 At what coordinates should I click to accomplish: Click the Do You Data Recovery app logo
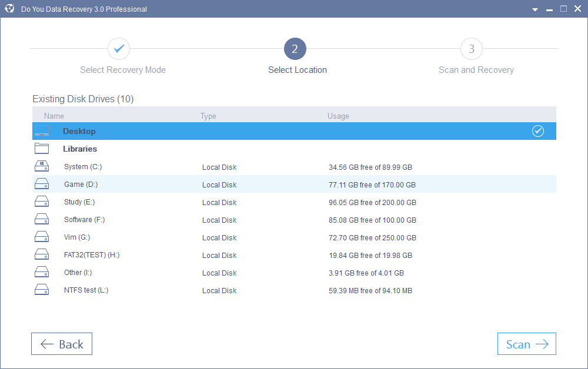[x=9, y=9]
